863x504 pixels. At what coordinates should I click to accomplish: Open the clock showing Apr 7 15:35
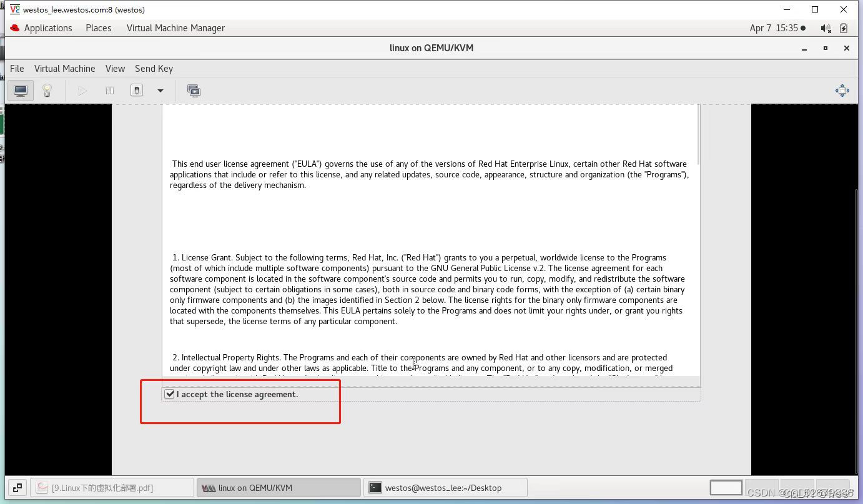coord(777,28)
